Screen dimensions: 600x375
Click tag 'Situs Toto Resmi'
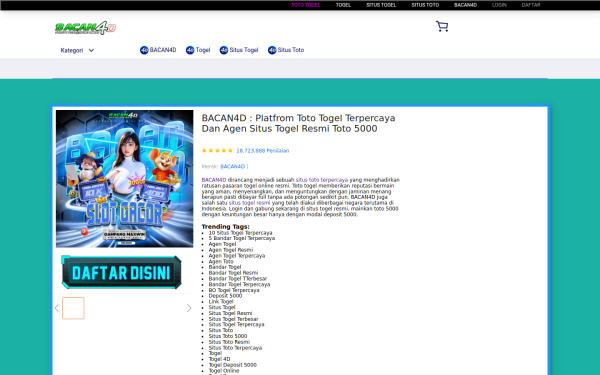229,342
